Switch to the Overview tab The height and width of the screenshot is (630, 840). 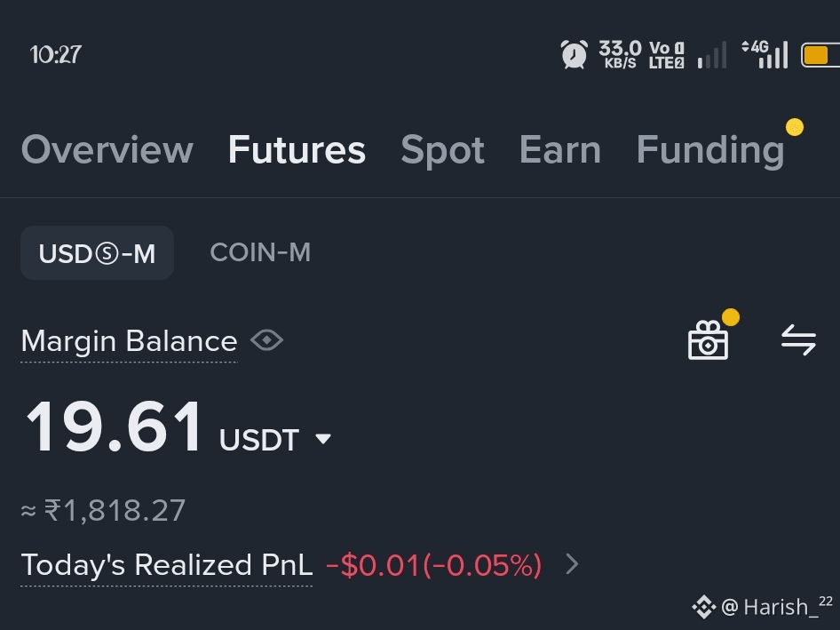coord(107,149)
